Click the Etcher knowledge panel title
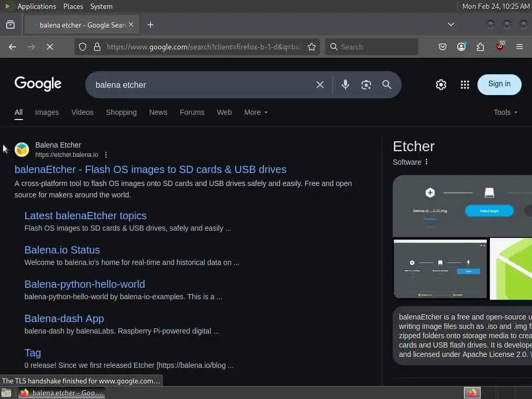Screen dimensions: 532x399 (x=414, y=147)
